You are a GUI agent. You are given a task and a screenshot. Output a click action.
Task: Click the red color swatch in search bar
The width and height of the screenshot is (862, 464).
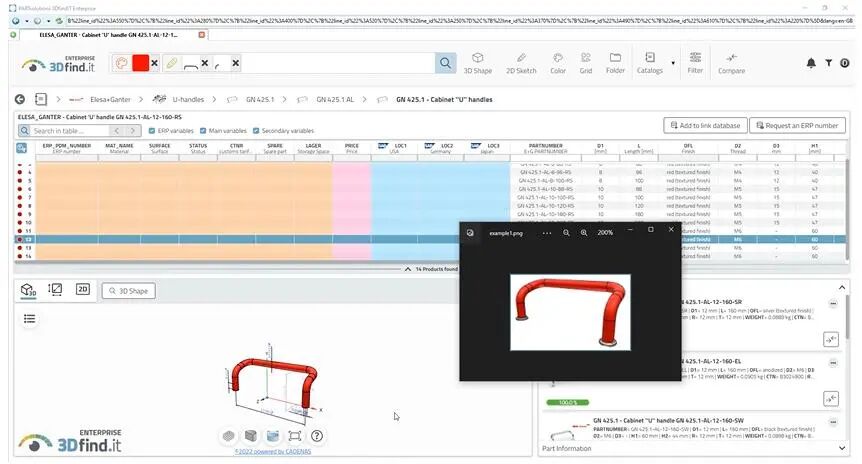click(140, 63)
